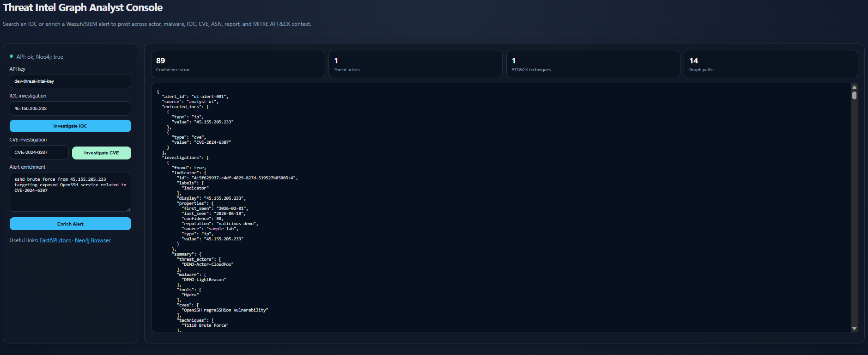The height and width of the screenshot is (355, 868).
Task: Click the "DEMO-LightBeacon" JSON value
Action: coord(204,280)
